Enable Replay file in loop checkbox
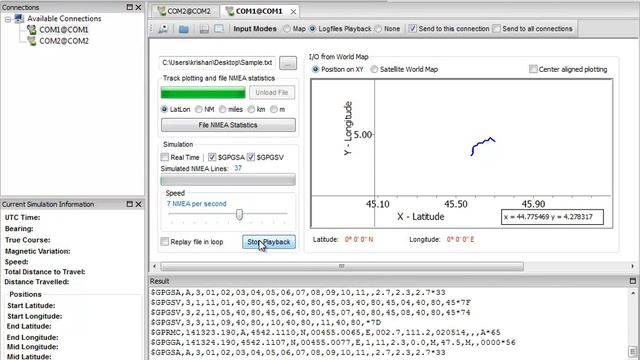The image size is (640, 360). pyautogui.click(x=164, y=242)
